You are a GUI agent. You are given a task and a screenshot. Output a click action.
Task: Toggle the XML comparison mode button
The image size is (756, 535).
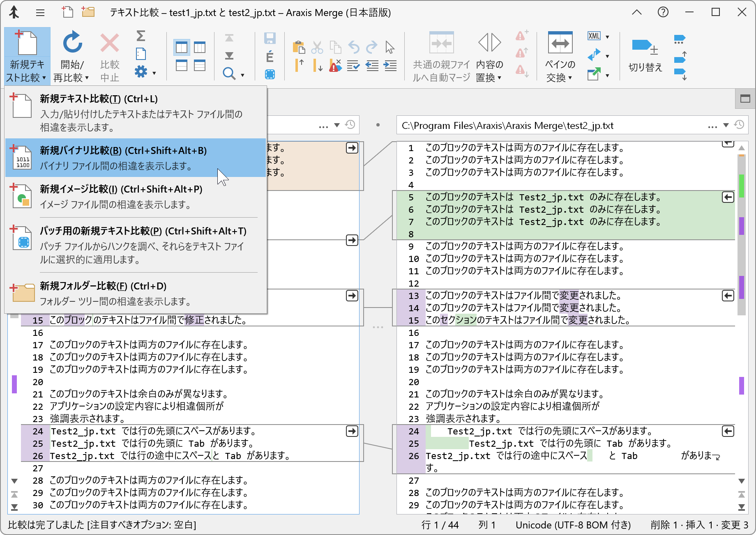(x=595, y=36)
